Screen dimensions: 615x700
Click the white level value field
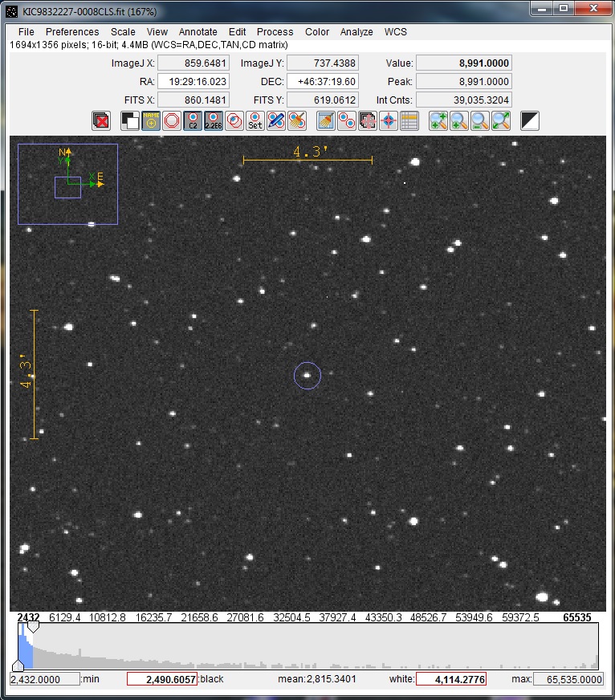(450, 679)
